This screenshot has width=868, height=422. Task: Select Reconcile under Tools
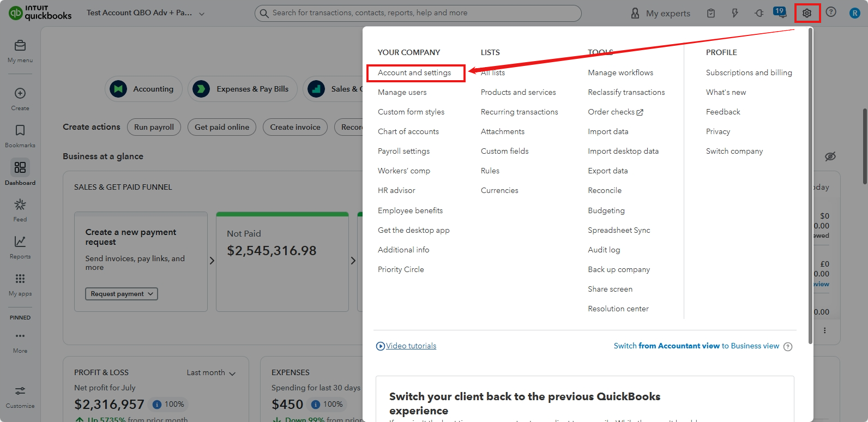coord(605,190)
